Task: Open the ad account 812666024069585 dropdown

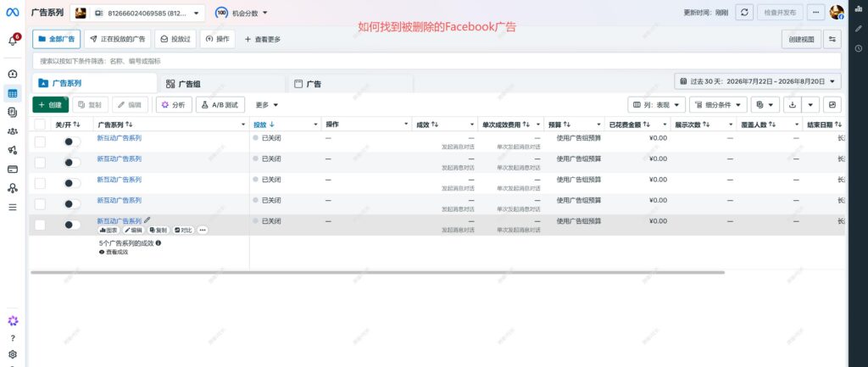Action: click(x=137, y=13)
